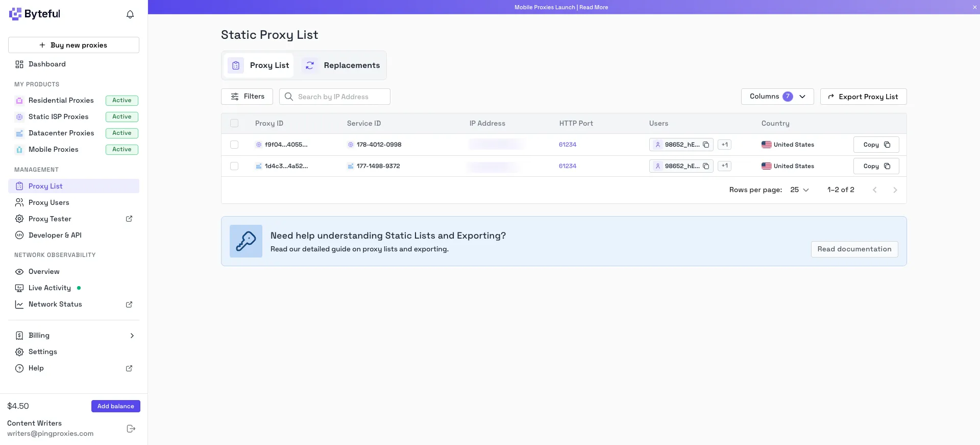
Task: Click the Developer & API icon
Action: coord(19,236)
